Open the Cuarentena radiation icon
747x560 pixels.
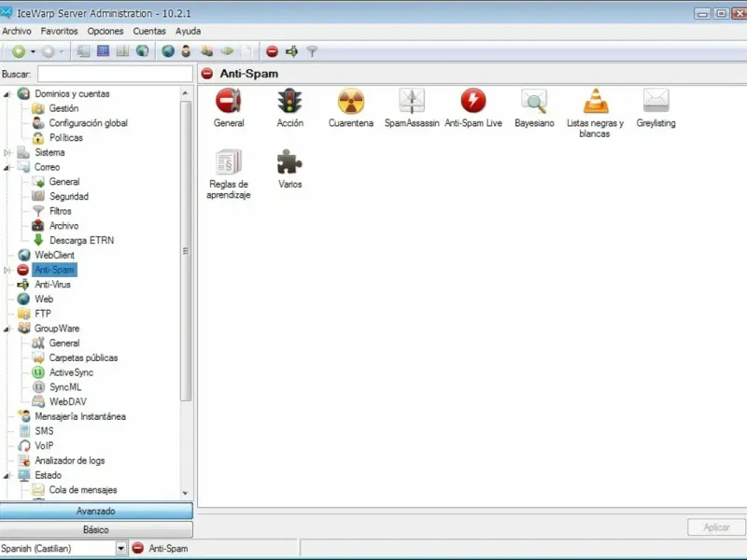coord(351,108)
